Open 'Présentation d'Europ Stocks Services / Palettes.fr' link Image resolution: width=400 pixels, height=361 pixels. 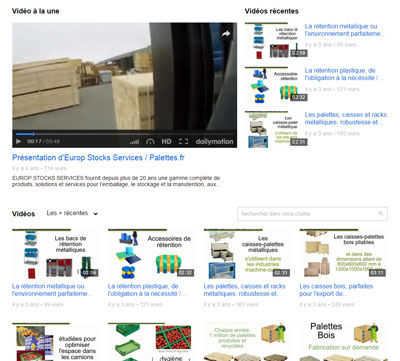tap(98, 158)
